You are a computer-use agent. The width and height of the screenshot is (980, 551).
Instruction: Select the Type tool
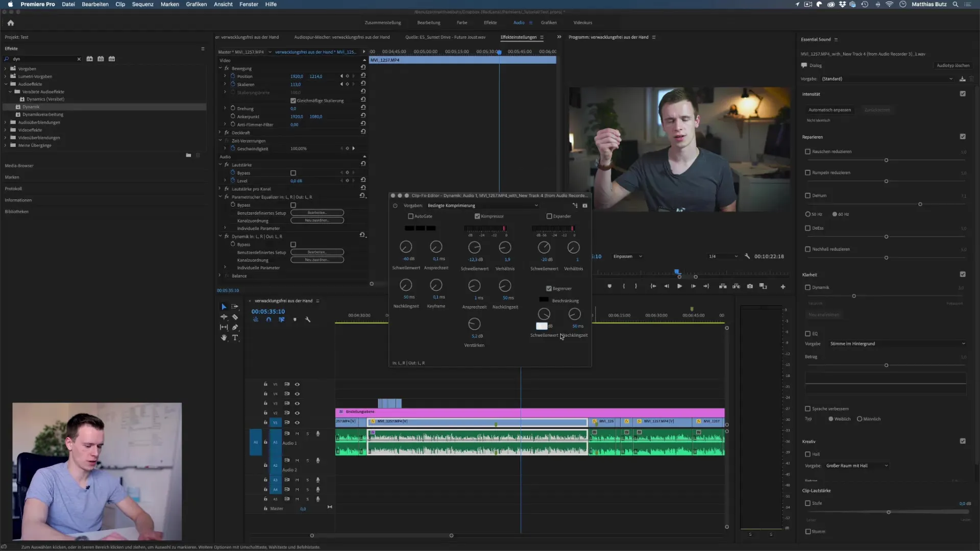pyautogui.click(x=235, y=338)
